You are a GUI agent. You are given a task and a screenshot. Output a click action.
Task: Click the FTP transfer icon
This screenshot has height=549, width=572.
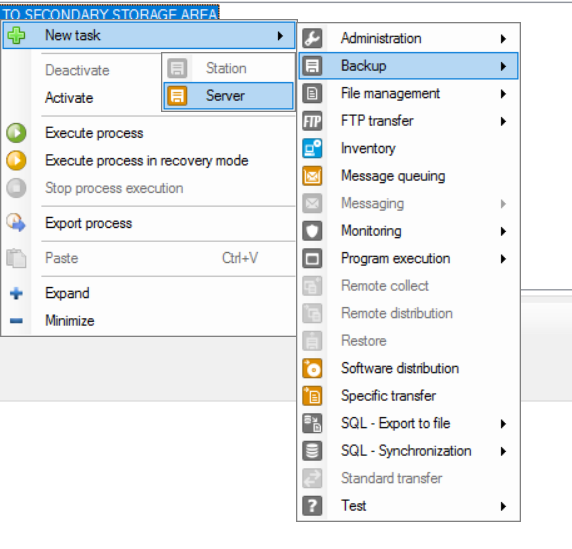coord(312,121)
